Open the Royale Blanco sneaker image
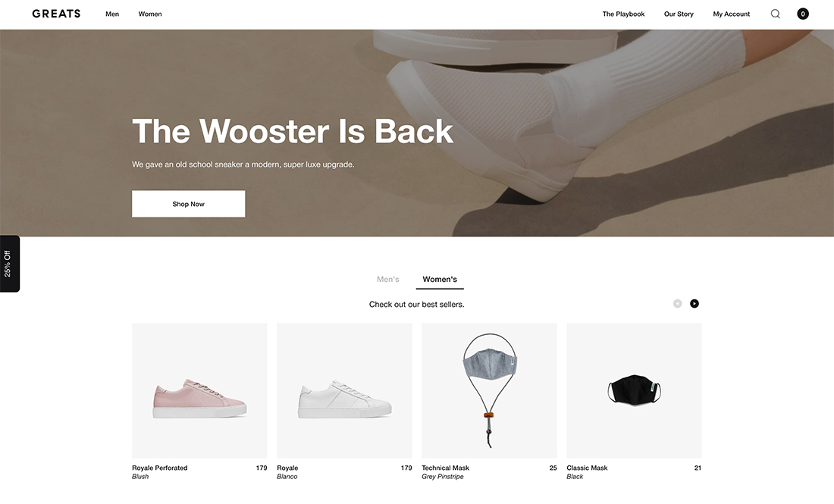This screenshot has height=504, width=834. (x=344, y=391)
